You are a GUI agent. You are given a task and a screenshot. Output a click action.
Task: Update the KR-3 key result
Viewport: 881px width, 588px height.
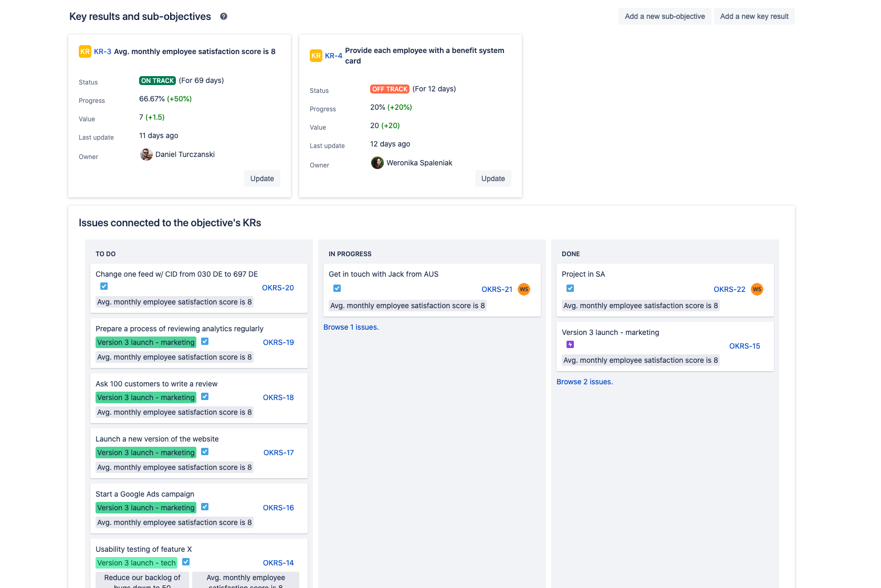click(x=262, y=178)
